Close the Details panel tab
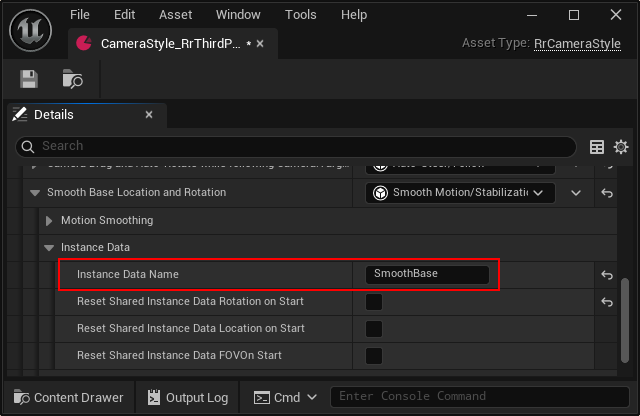 click(x=149, y=115)
